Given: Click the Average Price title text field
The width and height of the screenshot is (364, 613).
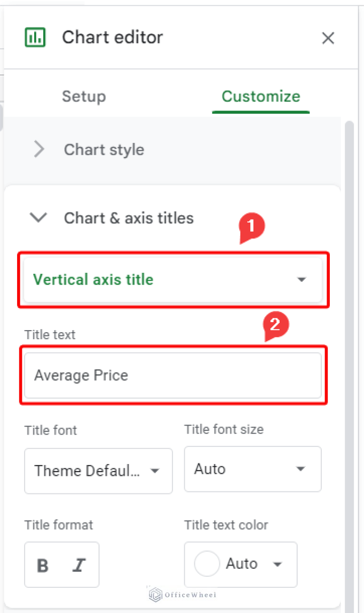Looking at the screenshot, I should tap(173, 375).
